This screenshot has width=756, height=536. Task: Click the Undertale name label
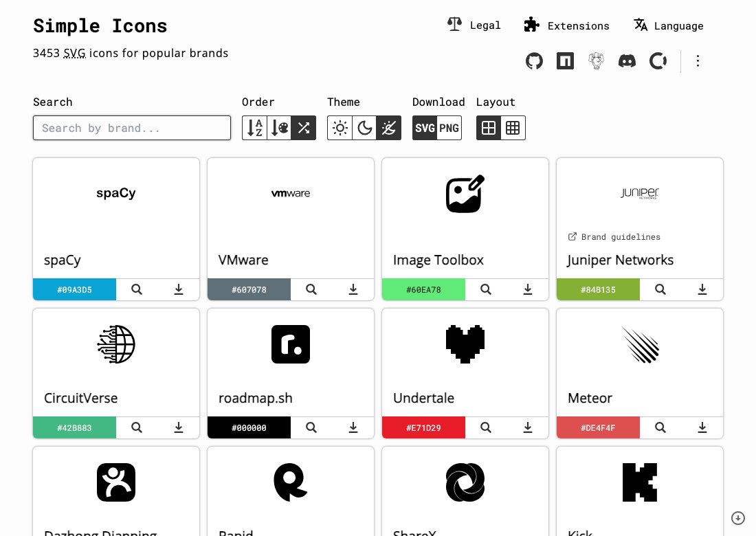(424, 398)
